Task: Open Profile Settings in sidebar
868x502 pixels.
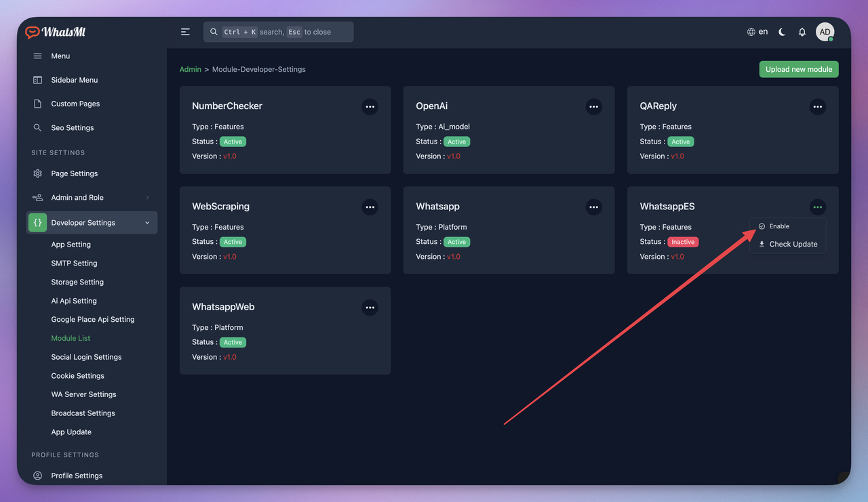Action: [77, 476]
